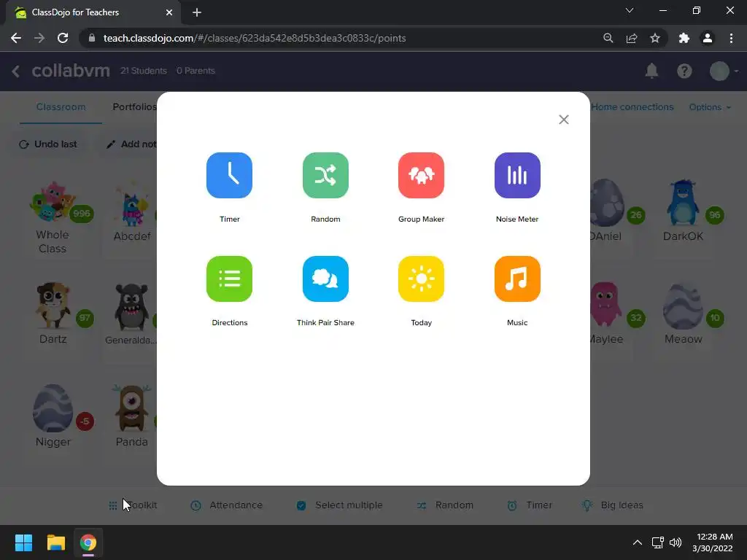Screen dimensions: 747x560
Task: Select student Panda avatar
Action: (131, 408)
